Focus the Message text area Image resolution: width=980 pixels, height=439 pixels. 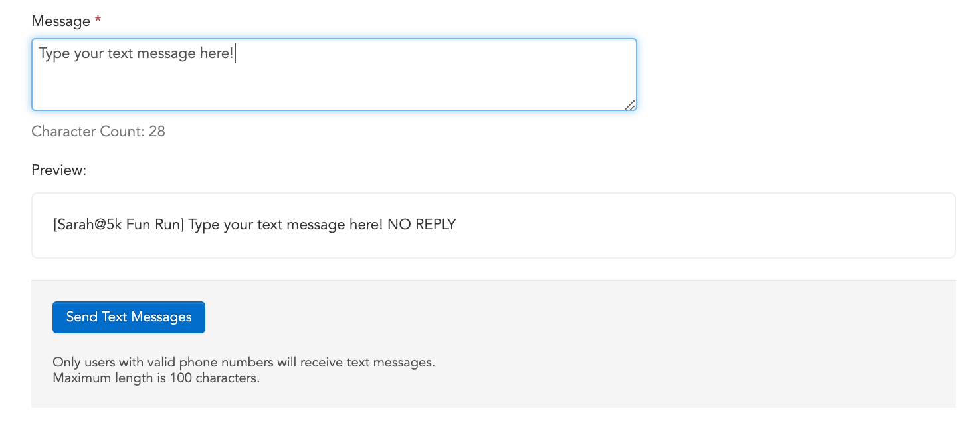(x=334, y=74)
